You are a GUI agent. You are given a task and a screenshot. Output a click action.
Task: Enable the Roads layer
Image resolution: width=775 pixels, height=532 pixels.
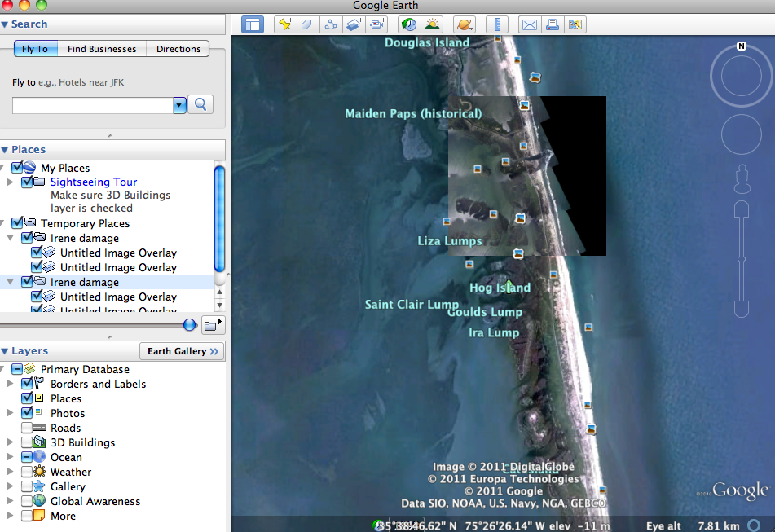coord(27,427)
